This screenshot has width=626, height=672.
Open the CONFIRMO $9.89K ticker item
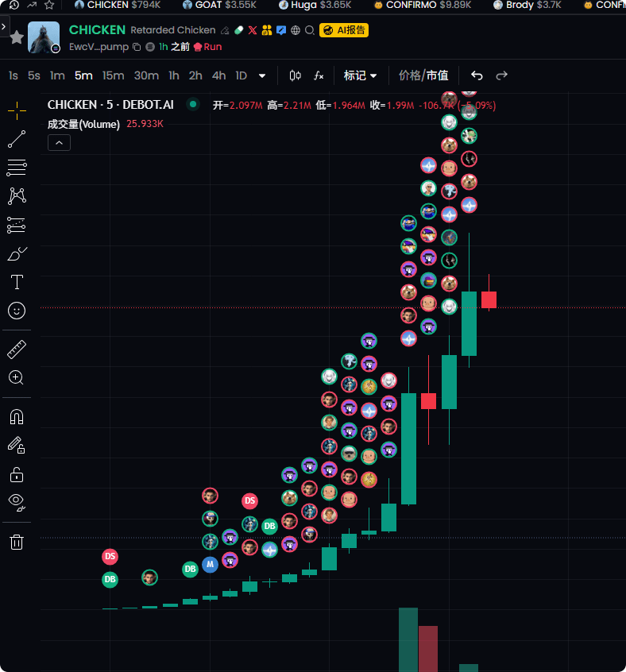point(423,5)
